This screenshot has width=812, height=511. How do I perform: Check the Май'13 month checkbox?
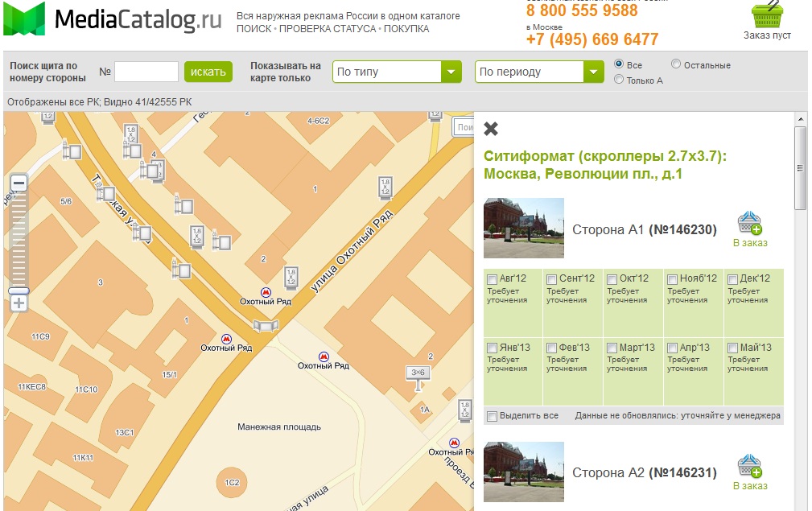click(733, 348)
